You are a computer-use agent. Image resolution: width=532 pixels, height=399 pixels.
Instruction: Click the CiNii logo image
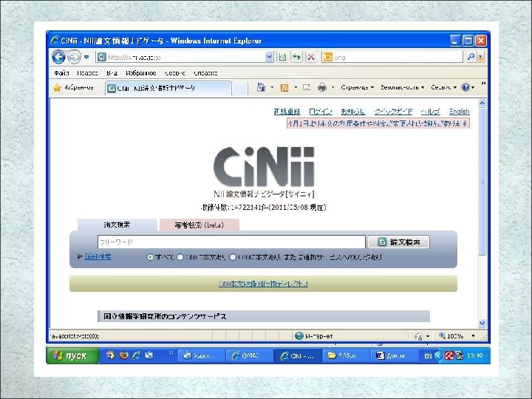coord(264,166)
